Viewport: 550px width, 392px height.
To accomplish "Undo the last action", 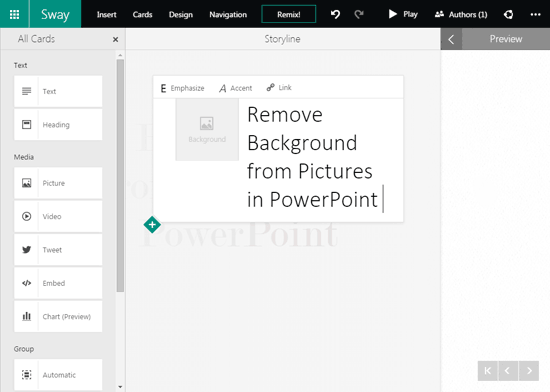I will [335, 14].
